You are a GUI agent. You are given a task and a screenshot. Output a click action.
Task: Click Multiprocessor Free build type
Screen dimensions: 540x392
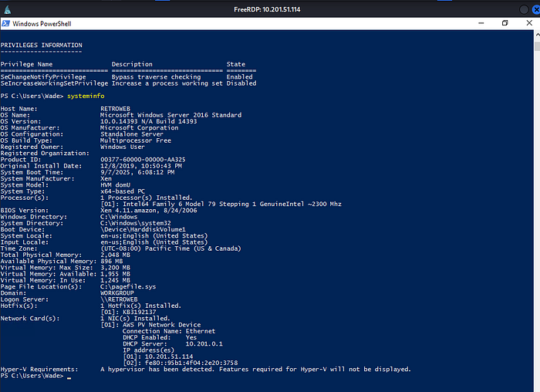[135, 140]
